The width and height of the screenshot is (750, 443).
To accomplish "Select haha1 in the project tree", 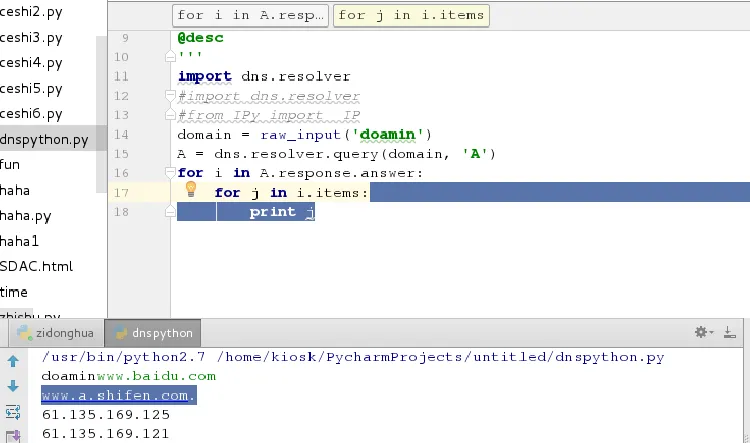I will pyautogui.click(x=19, y=241).
